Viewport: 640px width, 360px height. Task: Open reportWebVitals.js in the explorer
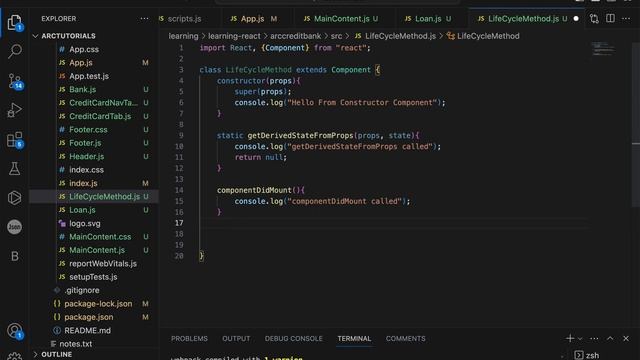(x=103, y=264)
